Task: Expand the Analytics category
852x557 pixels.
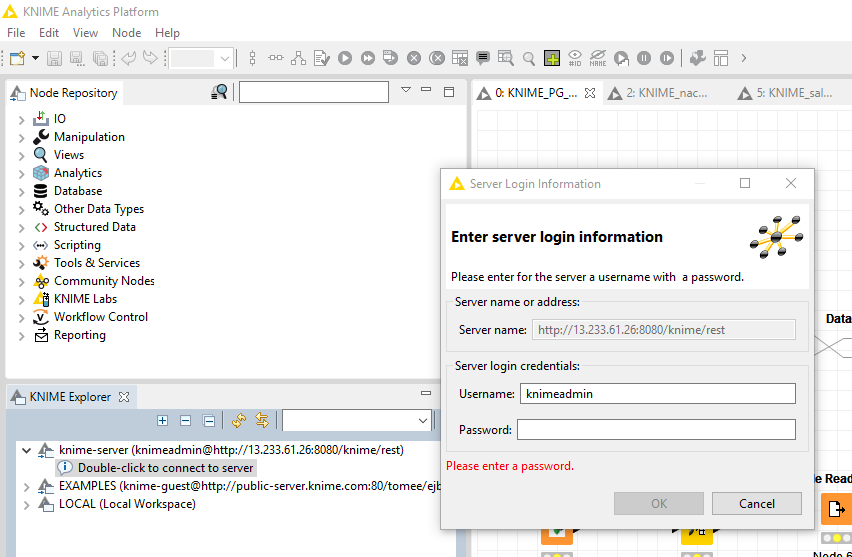Action: (x=22, y=174)
